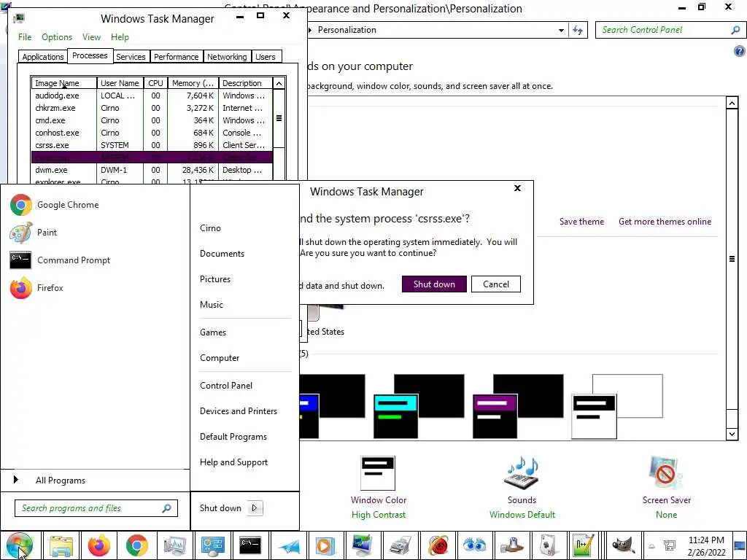The width and height of the screenshot is (747, 560).
Task: Click the network tray icon
Action: (x=670, y=545)
